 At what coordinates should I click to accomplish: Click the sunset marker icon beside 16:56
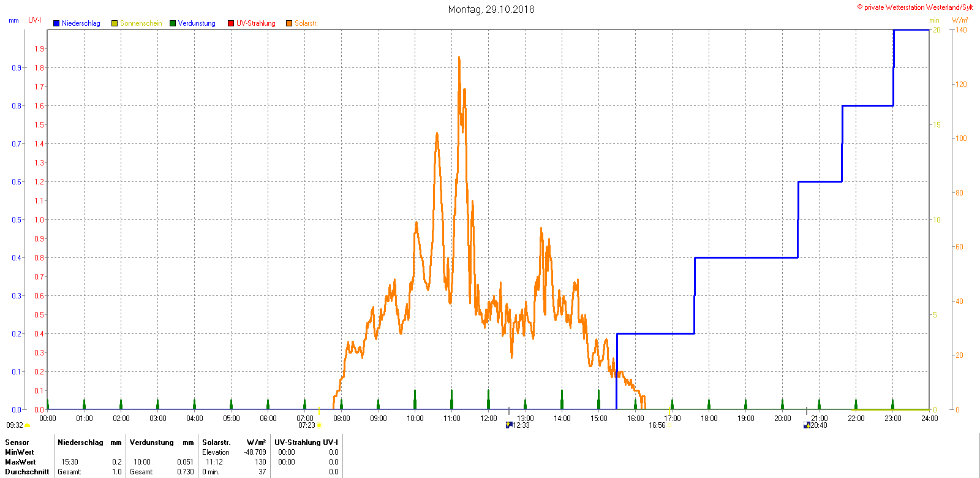668,425
